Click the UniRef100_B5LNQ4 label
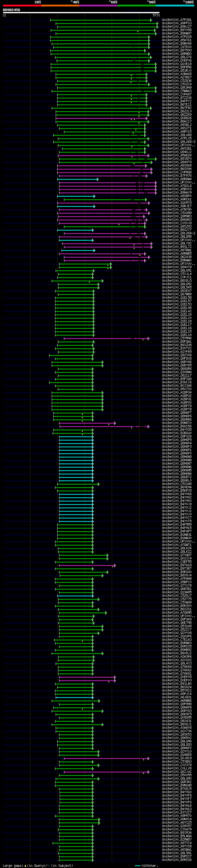The height and width of the screenshot is (868, 197). [177, 836]
